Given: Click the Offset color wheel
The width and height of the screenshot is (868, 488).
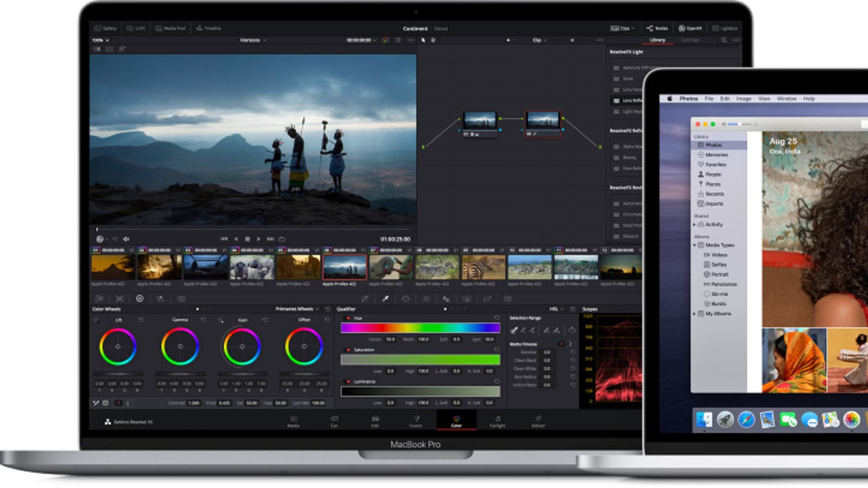Looking at the screenshot, I should (x=304, y=346).
